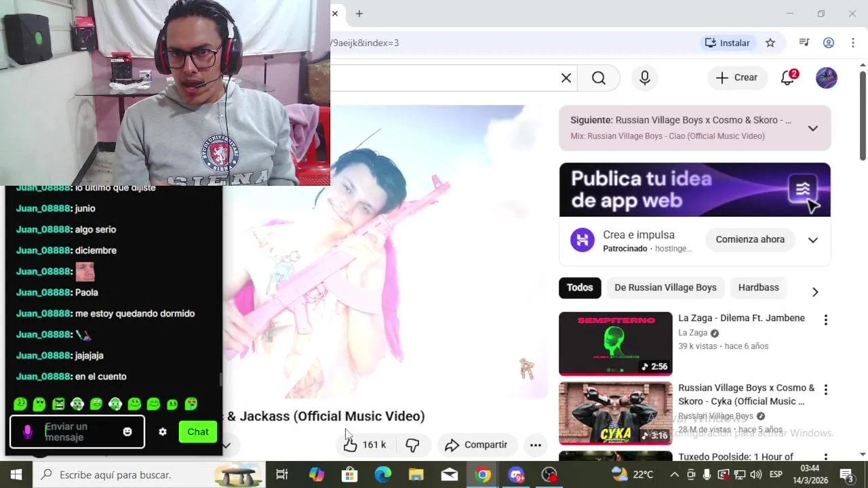Bookmark this page with star icon
This screenshot has width=868, height=488.
click(x=770, y=43)
